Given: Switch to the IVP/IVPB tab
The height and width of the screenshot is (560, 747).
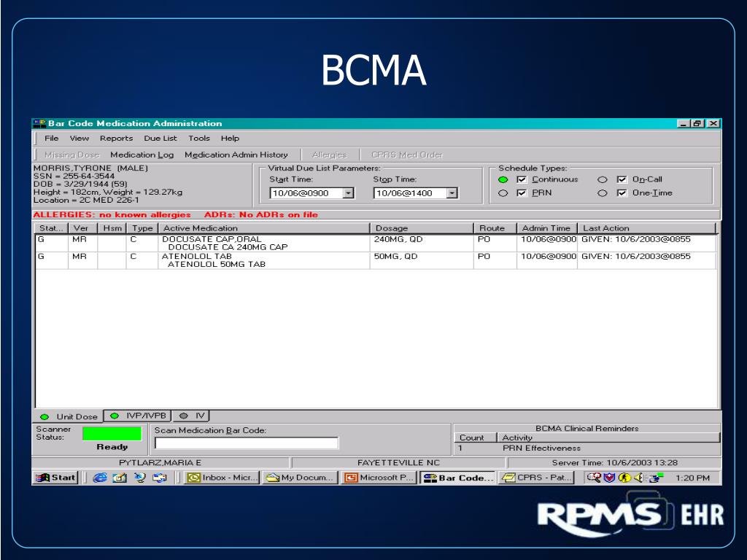Looking at the screenshot, I should (138, 416).
